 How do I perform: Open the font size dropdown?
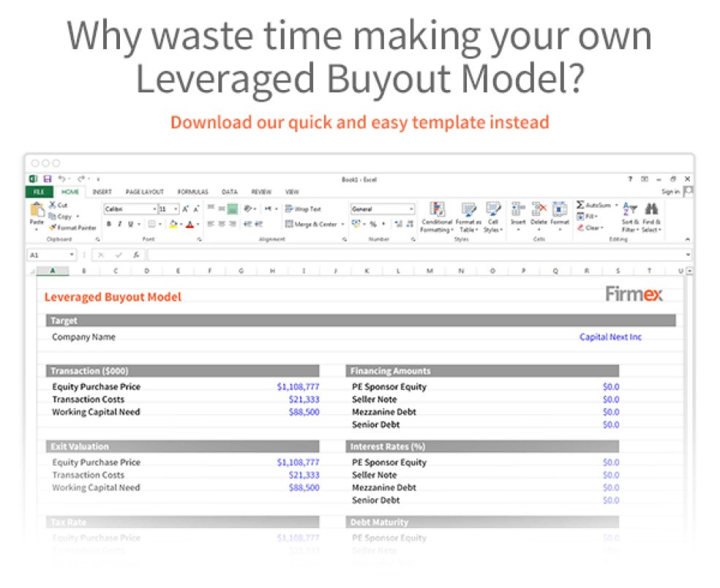point(174,208)
